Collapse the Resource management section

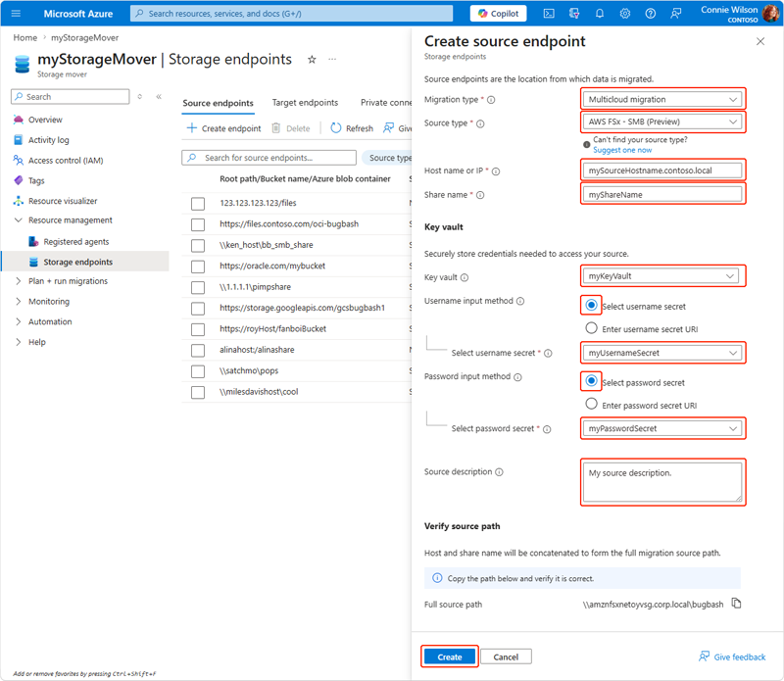18,220
